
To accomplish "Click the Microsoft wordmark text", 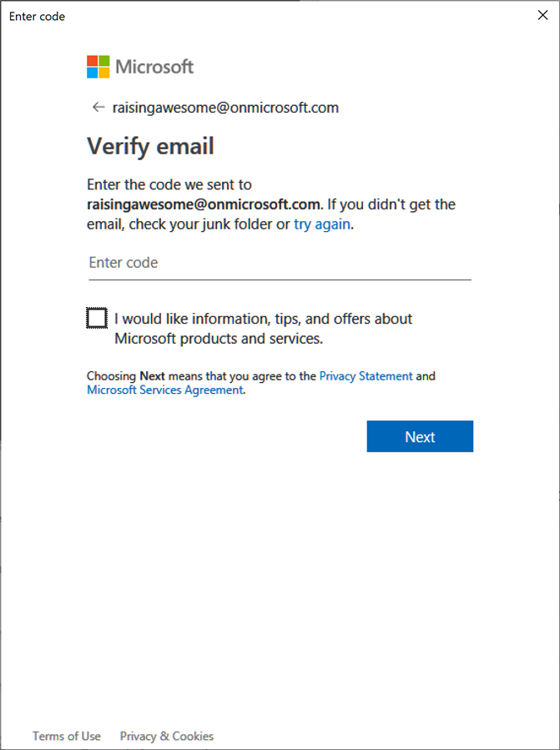I will 154,67.
